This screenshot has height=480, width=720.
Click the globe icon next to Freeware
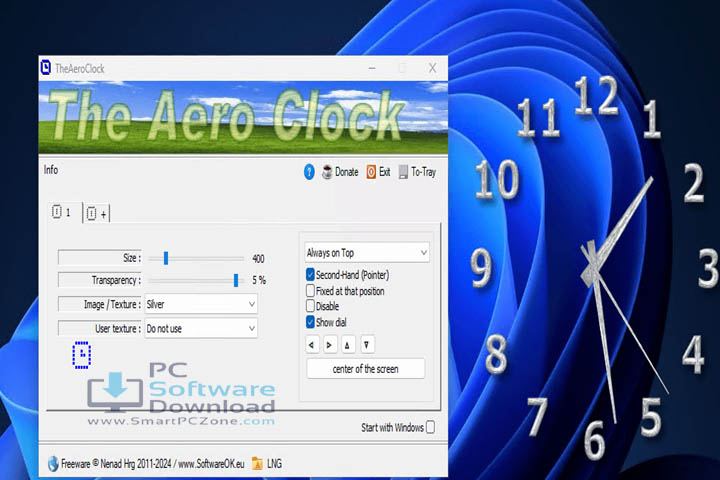tap(53, 463)
